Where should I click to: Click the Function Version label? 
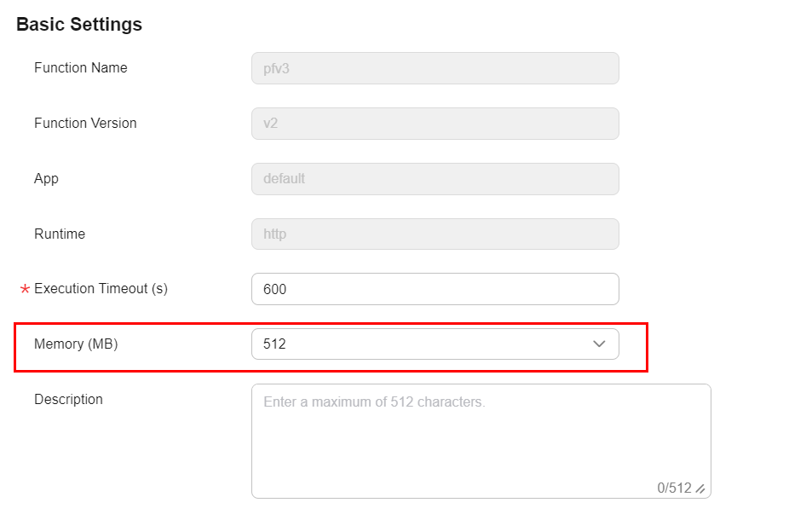pyautogui.click(x=85, y=124)
